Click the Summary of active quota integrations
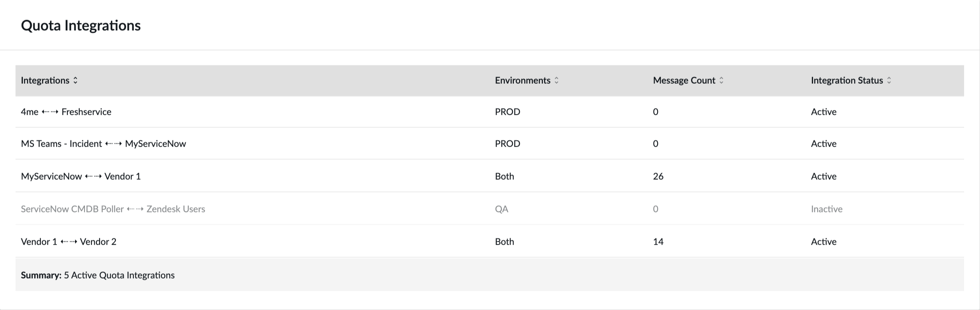 point(98,275)
